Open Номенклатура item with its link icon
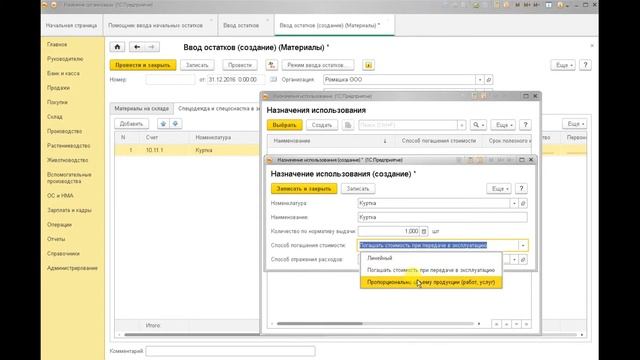 click(x=523, y=203)
